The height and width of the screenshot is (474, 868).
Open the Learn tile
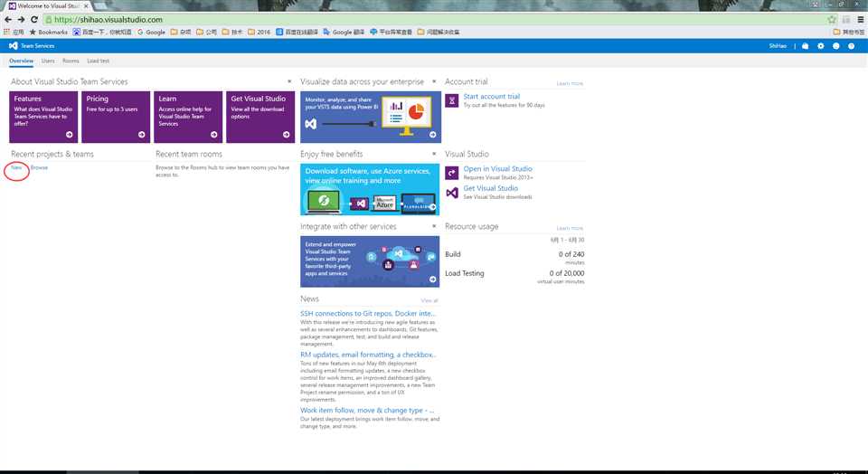[x=188, y=117]
